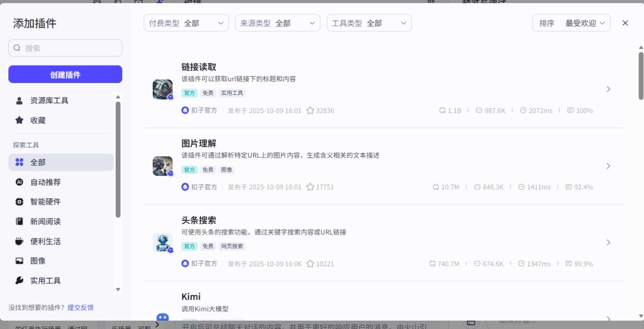
Task: Open the 付费类型 dropdown
Action: [x=187, y=23]
